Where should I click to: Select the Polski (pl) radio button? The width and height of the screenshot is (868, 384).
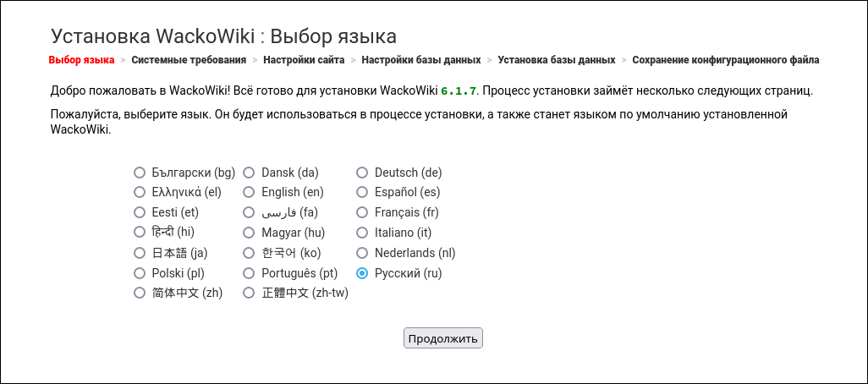pos(140,273)
